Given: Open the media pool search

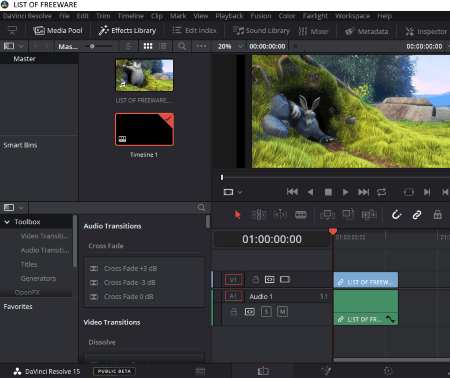Looking at the screenshot, I should (x=182, y=46).
